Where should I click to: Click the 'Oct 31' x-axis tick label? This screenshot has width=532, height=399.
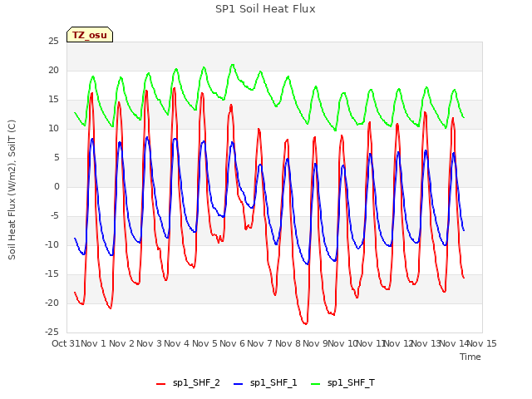coord(66,343)
